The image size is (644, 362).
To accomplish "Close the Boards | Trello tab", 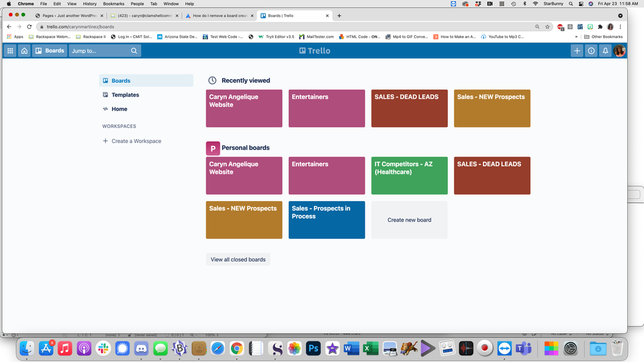I will tap(327, 15).
